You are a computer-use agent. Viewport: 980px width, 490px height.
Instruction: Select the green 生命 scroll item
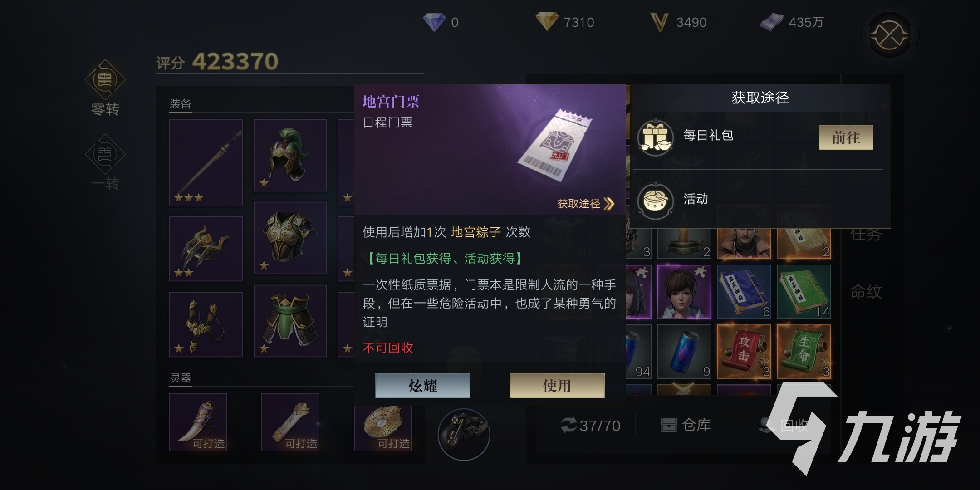[x=804, y=352]
